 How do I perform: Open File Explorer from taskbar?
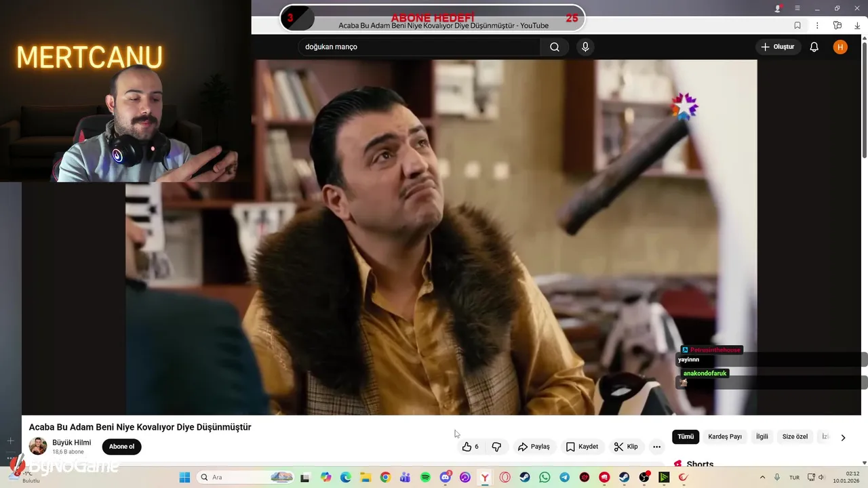366,477
